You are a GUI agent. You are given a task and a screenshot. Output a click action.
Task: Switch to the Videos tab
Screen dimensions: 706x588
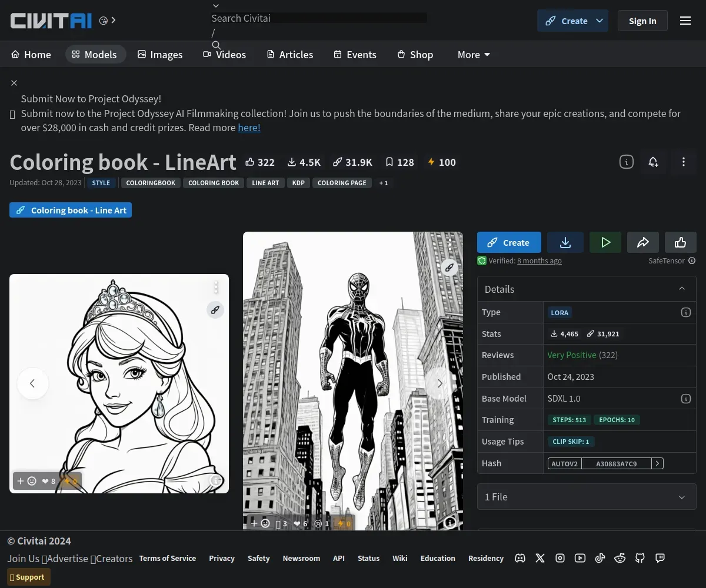[225, 55]
